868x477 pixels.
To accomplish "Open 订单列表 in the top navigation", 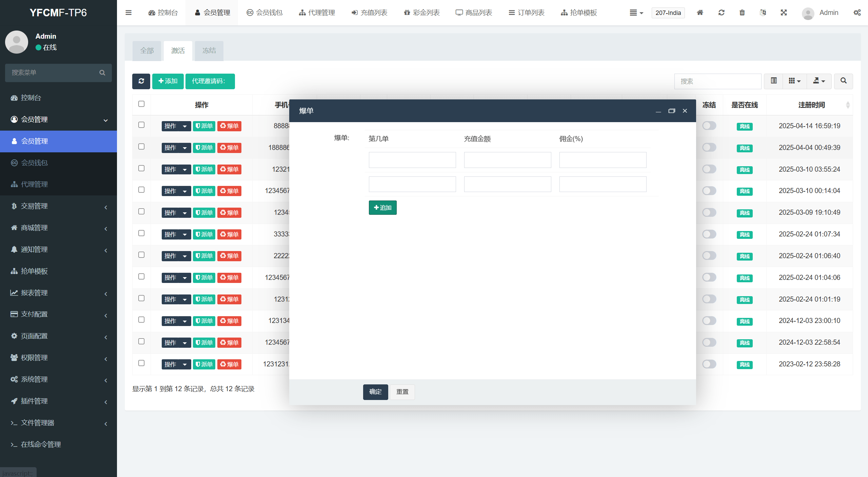I will 527,13.
